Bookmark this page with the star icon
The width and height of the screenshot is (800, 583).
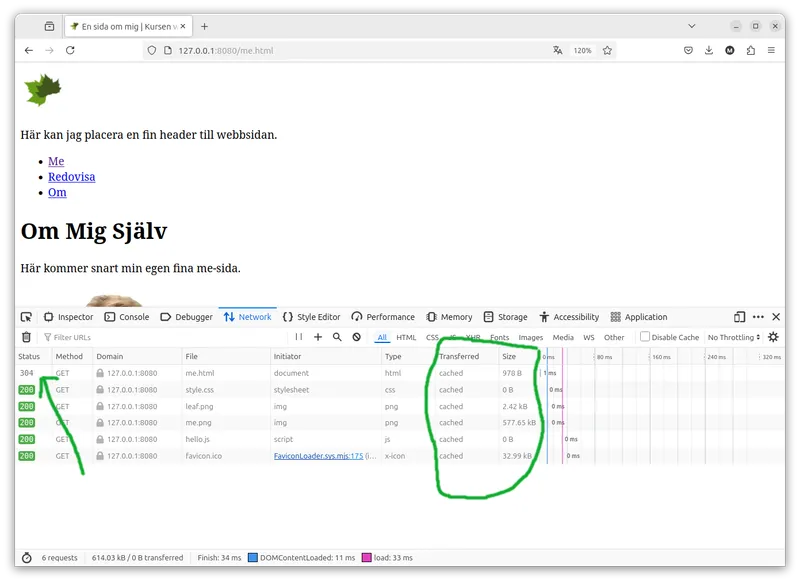pyautogui.click(x=607, y=50)
